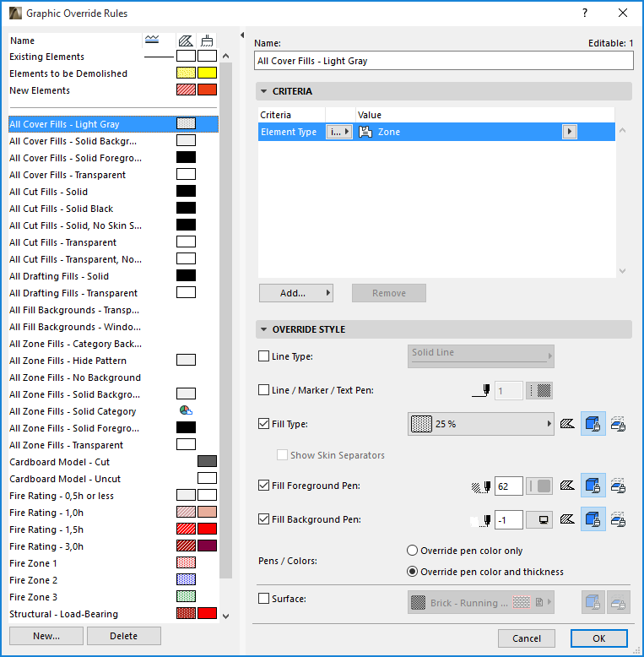Click the rules list scroll up arrow
644x657 pixels.
(x=226, y=56)
